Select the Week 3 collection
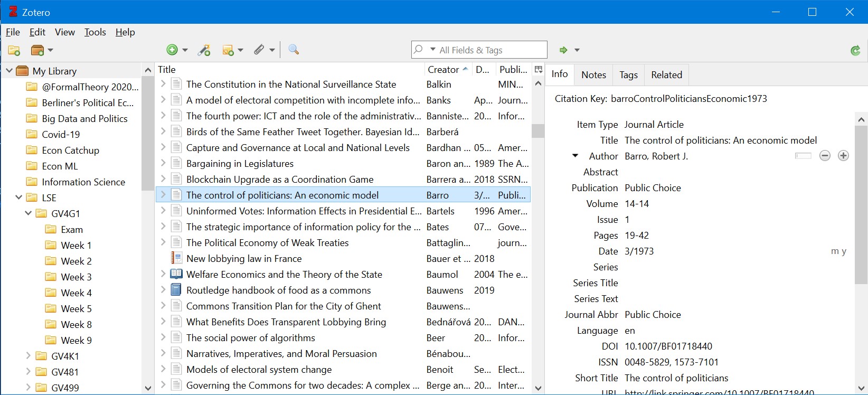This screenshot has width=868, height=395. (x=76, y=277)
